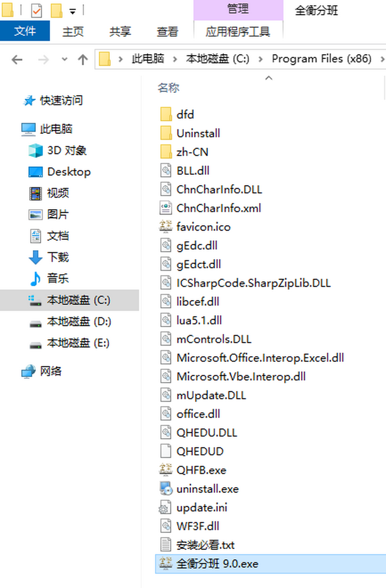Select the update.ini settings file
The height and width of the screenshot is (588, 386).
pos(202,508)
